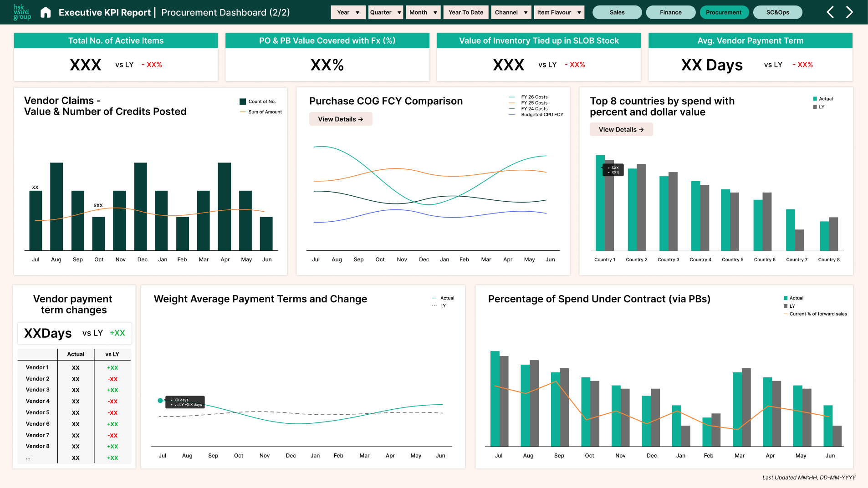Click Value of Inventory Tied up in SLOB card
Viewport: 868px width, 488px height.
tap(539, 57)
